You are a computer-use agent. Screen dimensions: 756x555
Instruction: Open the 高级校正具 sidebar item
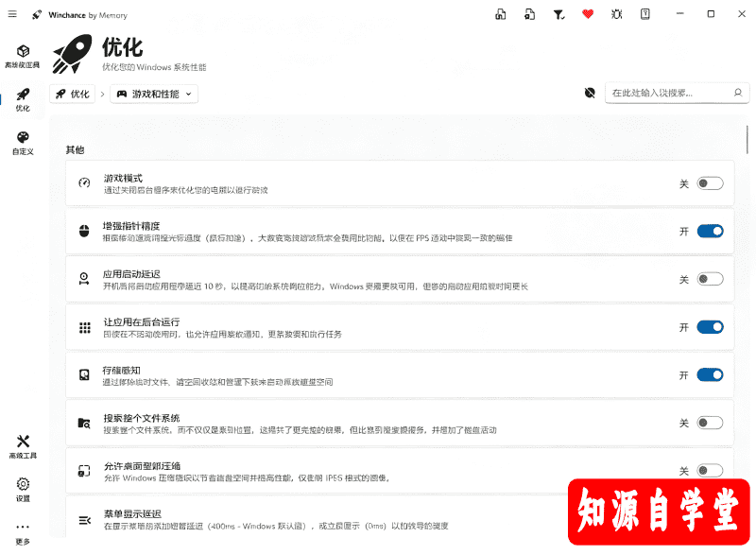pyautogui.click(x=23, y=56)
